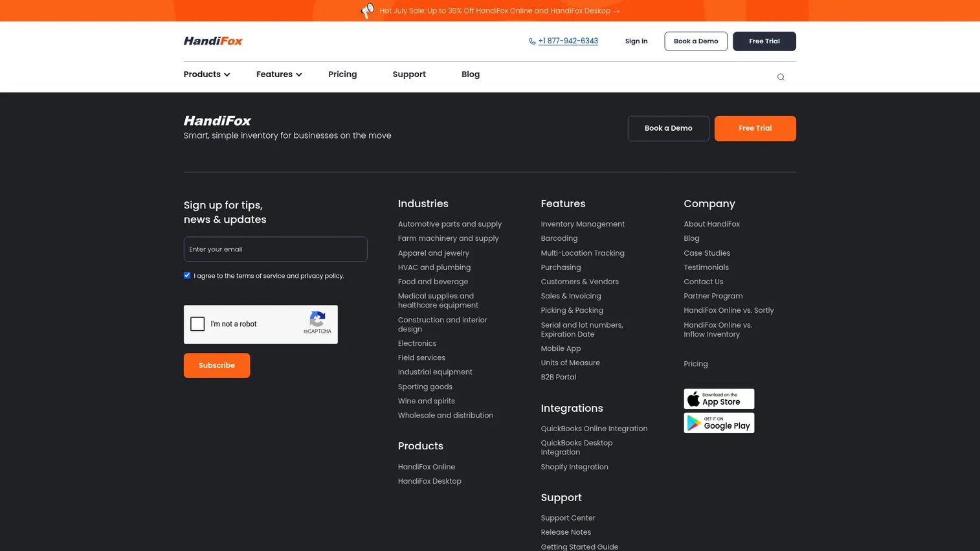Open the App Store download badge
The width and height of the screenshot is (980, 551).
pos(719,399)
